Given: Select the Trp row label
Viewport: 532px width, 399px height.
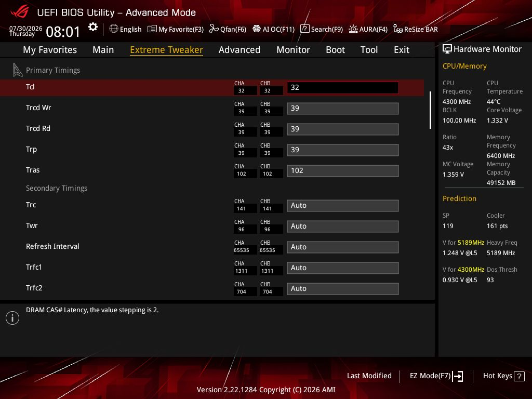Looking at the screenshot, I should (x=31, y=149).
